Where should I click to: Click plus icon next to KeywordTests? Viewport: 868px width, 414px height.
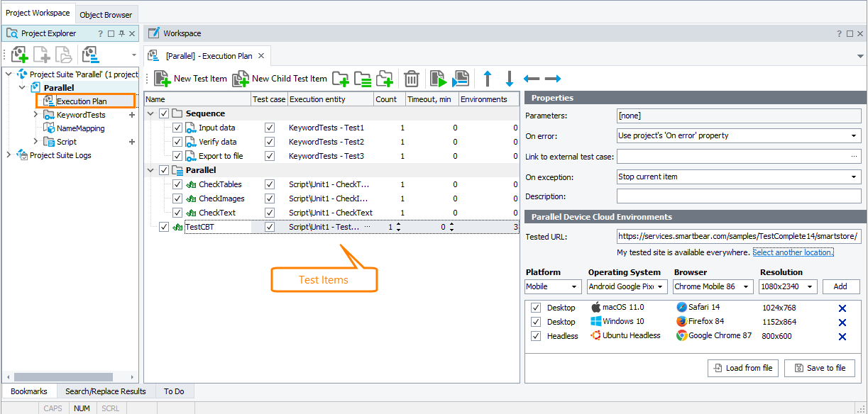pyautogui.click(x=132, y=115)
